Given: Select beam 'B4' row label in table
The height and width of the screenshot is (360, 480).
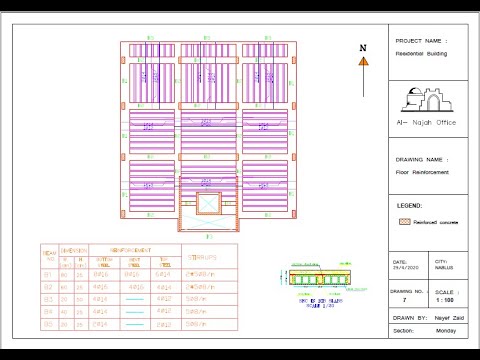Looking at the screenshot, I should point(48,312).
